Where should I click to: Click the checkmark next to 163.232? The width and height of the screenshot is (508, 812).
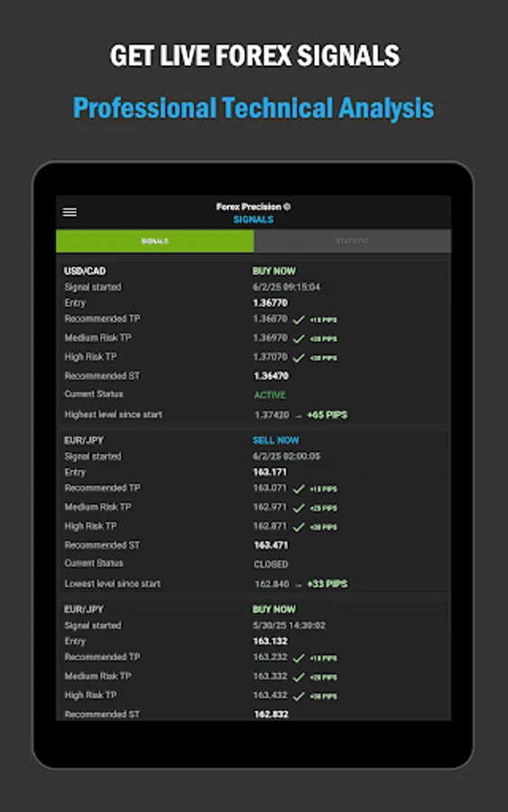[x=299, y=659]
